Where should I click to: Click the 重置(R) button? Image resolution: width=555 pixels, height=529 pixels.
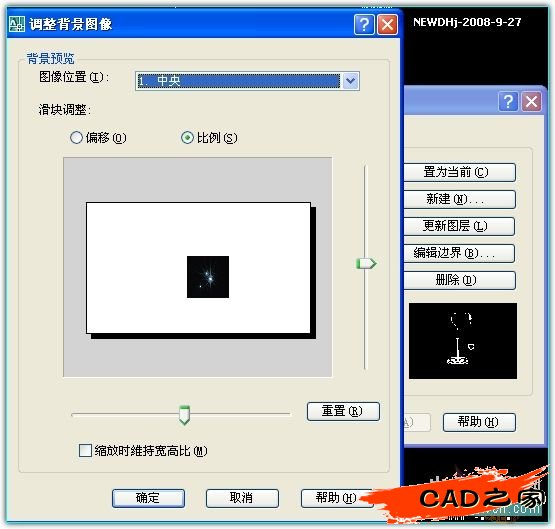pos(343,411)
